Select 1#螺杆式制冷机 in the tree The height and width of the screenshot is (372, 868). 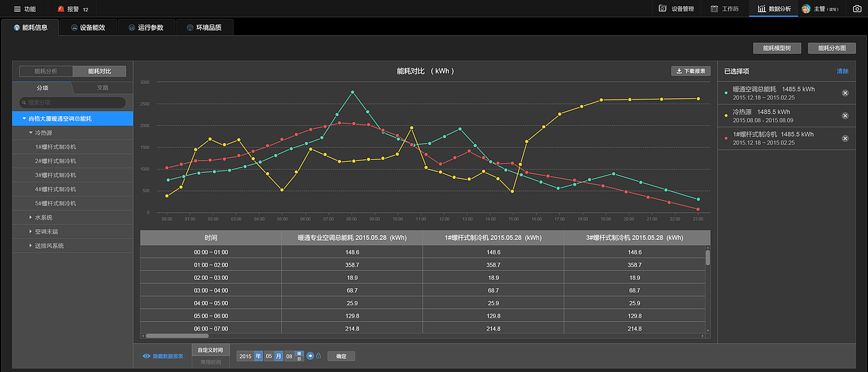tap(73, 147)
